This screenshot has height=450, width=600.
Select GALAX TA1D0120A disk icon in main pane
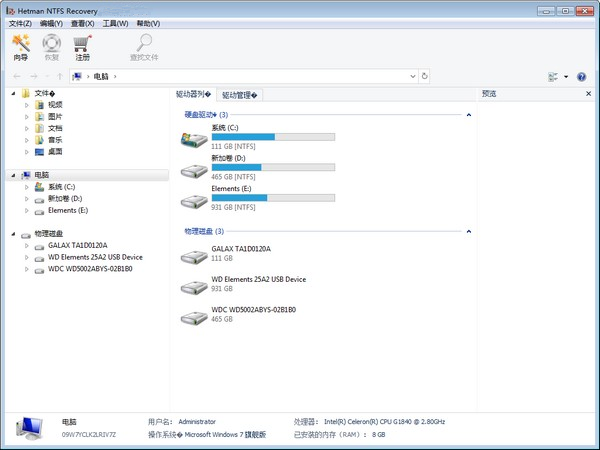click(194, 257)
